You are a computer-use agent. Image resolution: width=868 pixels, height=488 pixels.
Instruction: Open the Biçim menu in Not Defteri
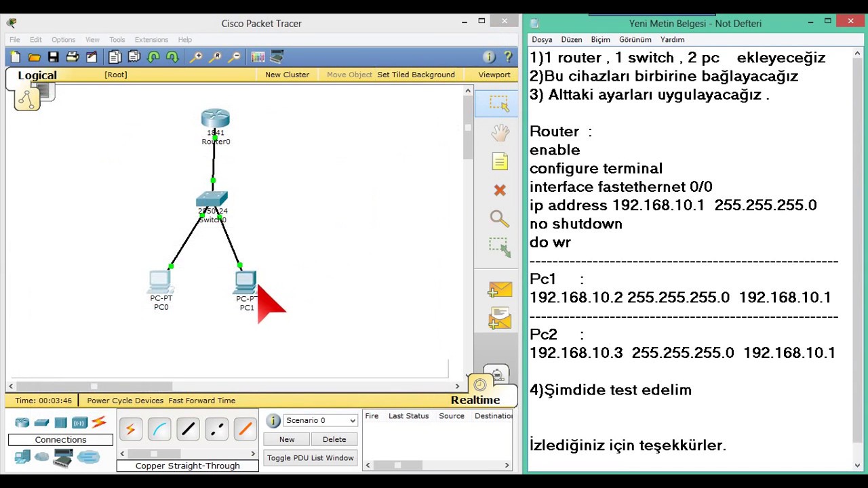tap(600, 40)
